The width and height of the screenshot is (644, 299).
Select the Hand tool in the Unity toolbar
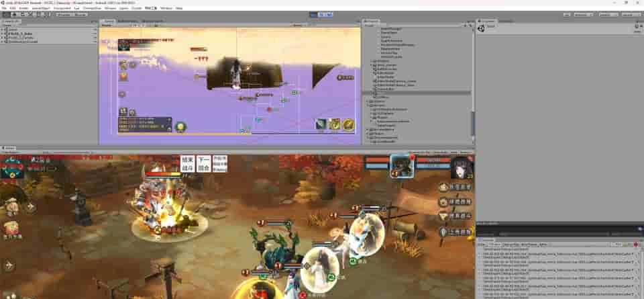(x=6, y=14)
